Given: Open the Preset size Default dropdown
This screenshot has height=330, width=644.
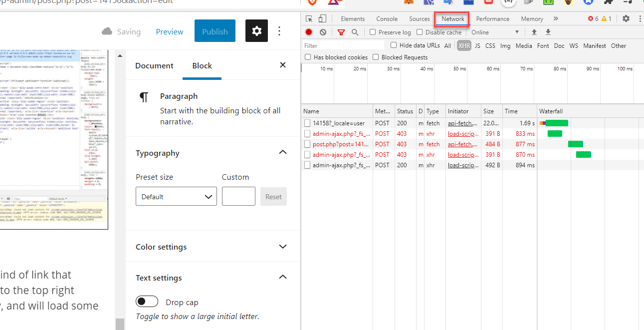Looking at the screenshot, I should [x=176, y=196].
